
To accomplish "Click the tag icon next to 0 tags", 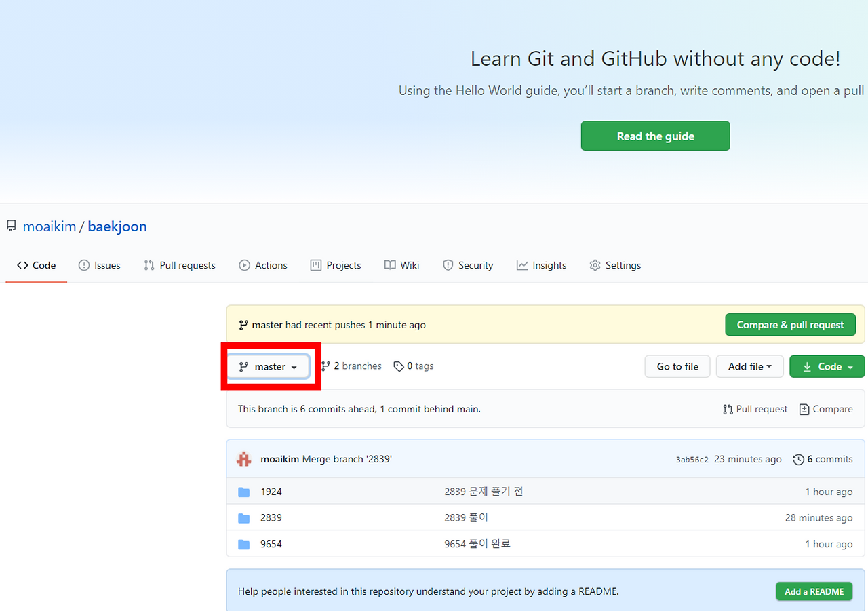I will (399, 366).
